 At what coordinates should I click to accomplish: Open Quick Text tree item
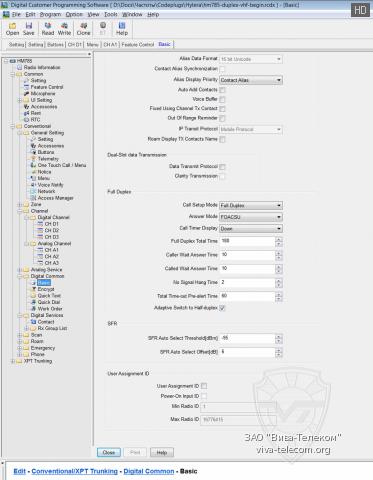pos(49,296)
